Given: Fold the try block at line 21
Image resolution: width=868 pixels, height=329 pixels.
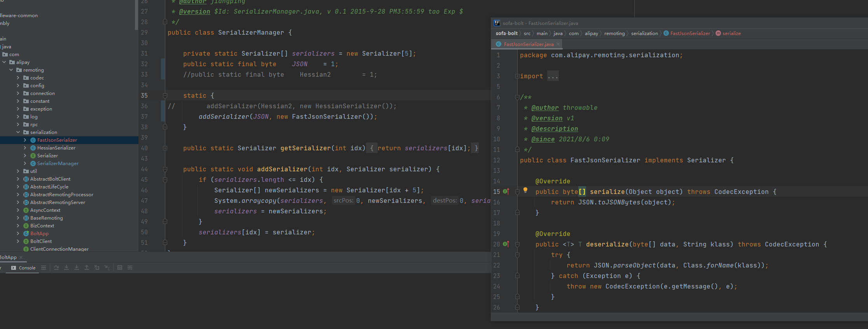Looking at the screenshot, I should (517, 255).
